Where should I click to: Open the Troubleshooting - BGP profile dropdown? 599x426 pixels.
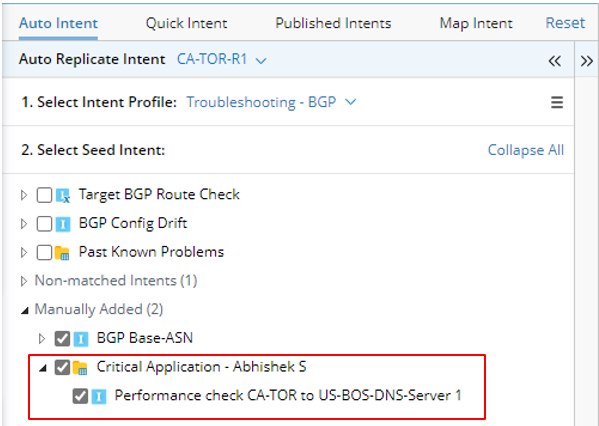click(271, 102)
